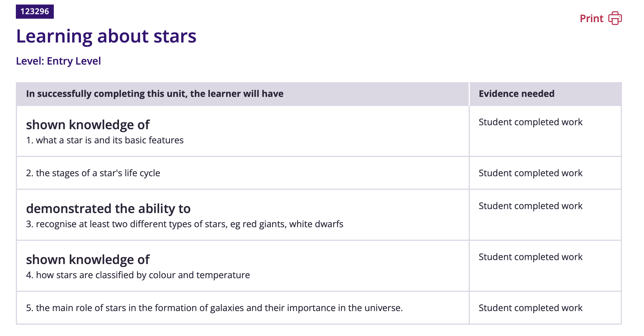Select the first 'shown knowledge of' heading
644x336 pixels.
88,125
